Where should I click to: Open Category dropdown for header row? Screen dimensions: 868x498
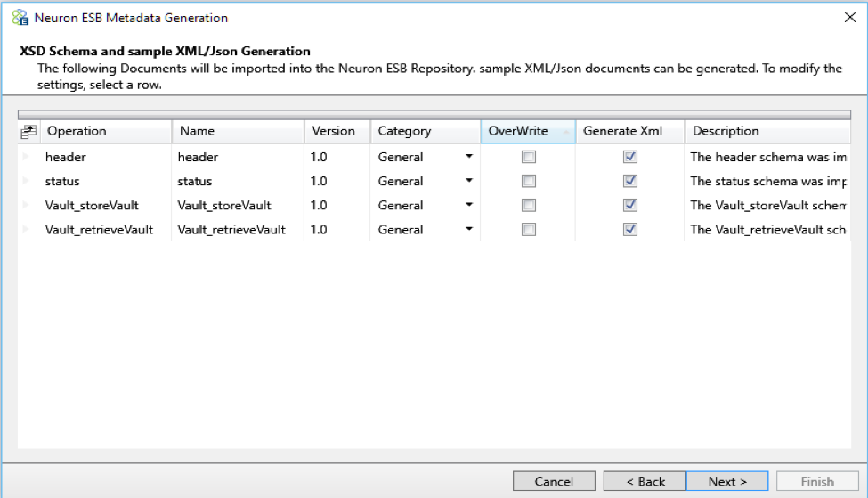(x=469, y=157)
